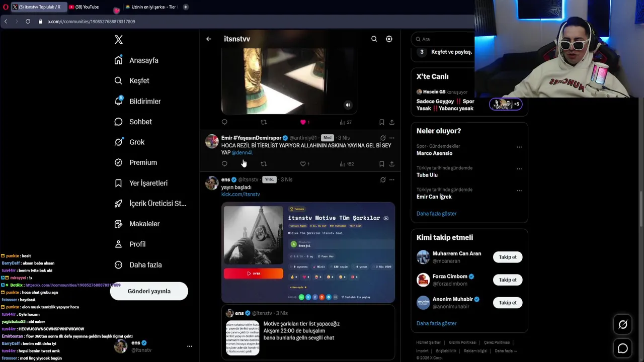This screenshot has width=644, height=362.
Task: Open more options for Marco Asensio trend
Action: (x=519, y=147)
